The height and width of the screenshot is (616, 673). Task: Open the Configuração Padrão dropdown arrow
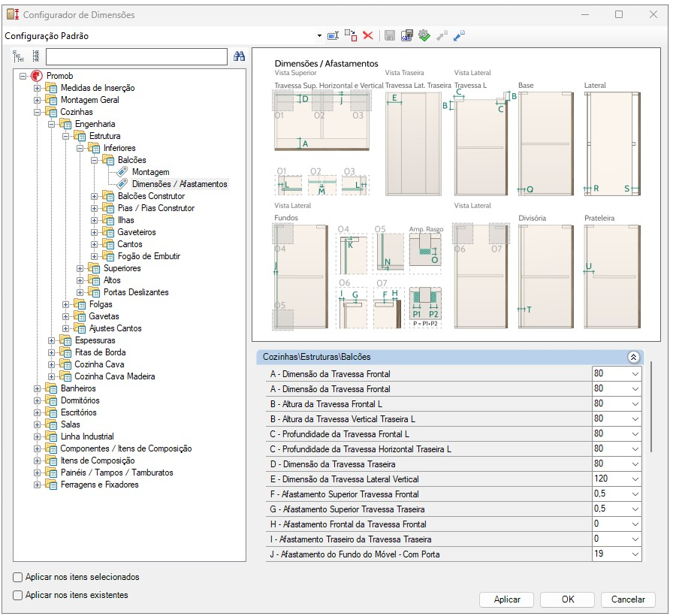click(319, 36)
